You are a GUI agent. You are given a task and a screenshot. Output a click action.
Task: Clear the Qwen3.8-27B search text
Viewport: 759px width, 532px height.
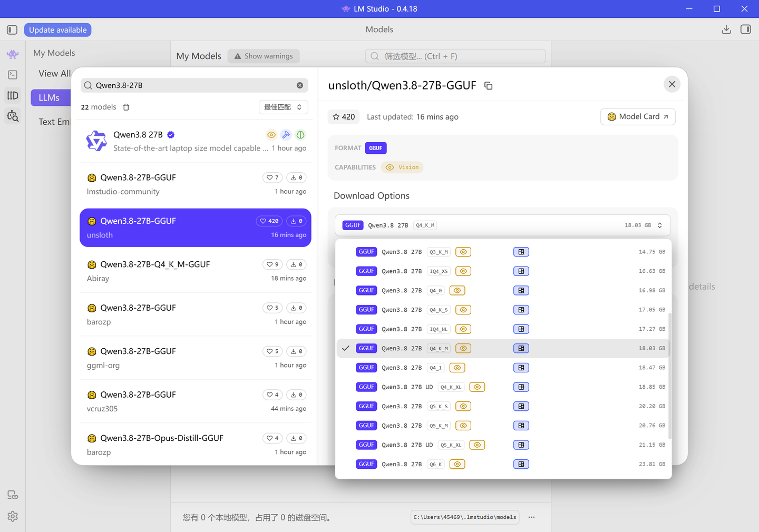pos(300,85)
